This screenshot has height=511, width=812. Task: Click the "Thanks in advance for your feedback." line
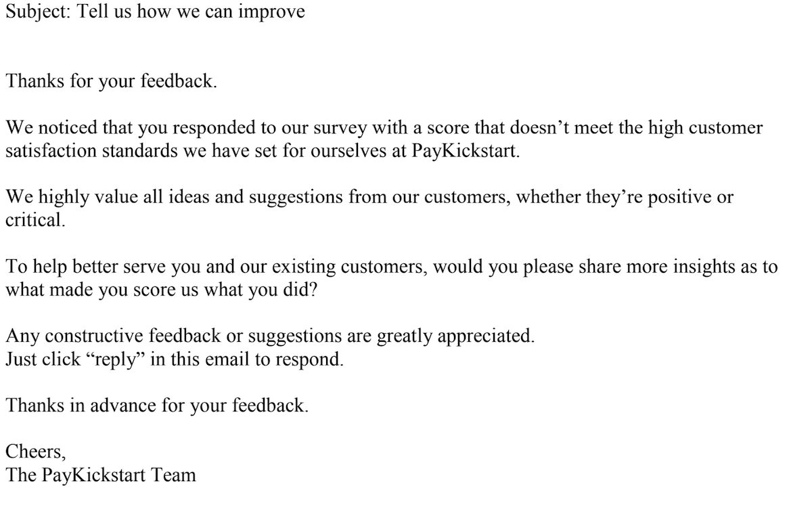pyautogui.click(x=157, y=405)
